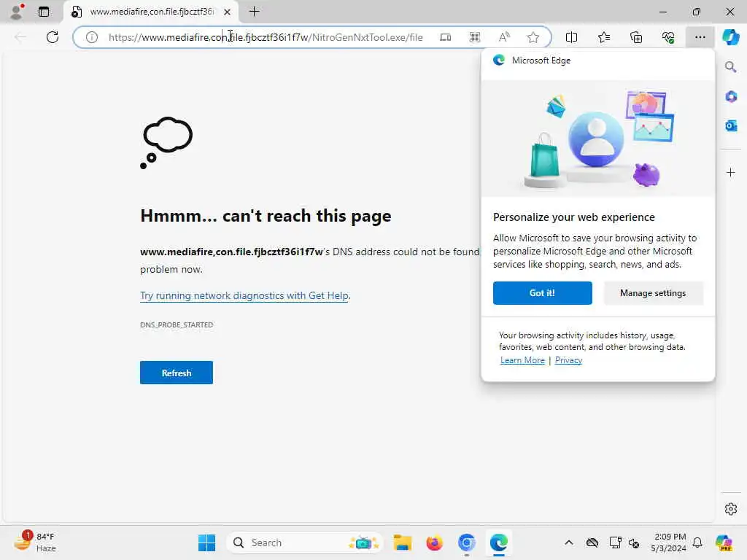Open File Explorer from the taskbar
The height and width of the screenshot is (560, 747).
402,542
